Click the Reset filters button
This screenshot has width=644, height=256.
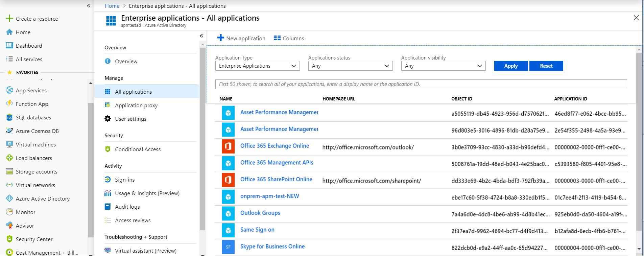point(546,66)
